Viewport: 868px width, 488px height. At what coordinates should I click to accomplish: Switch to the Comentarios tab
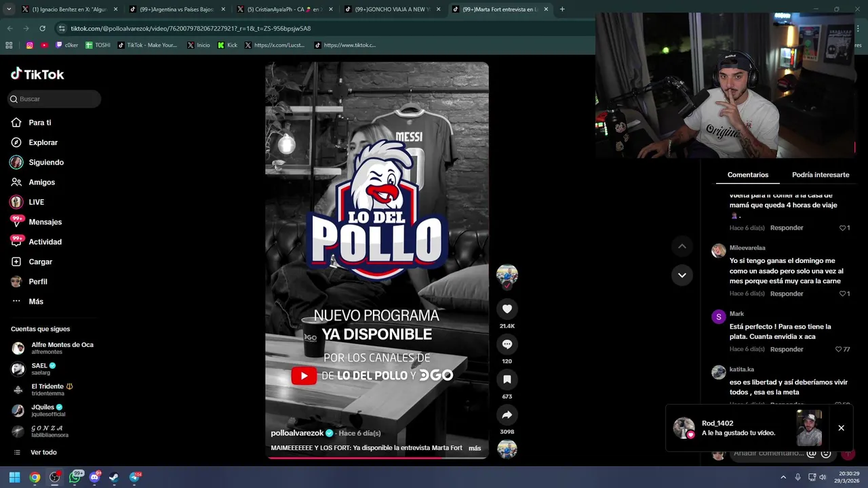[748, 175]
